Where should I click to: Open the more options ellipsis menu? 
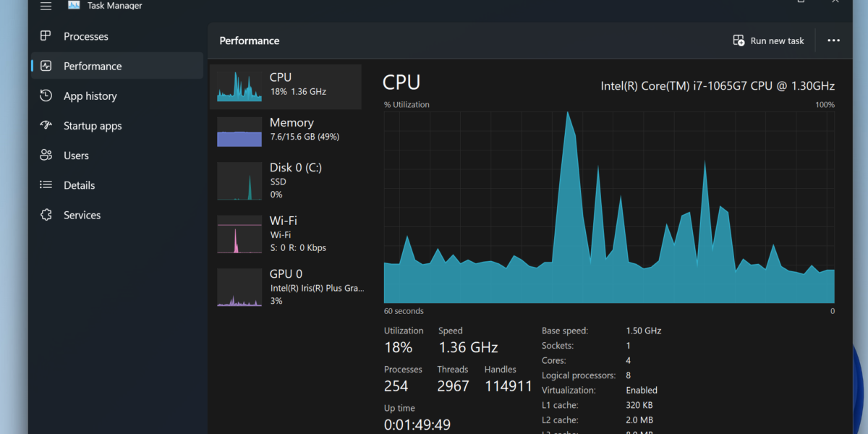[833, 41]
